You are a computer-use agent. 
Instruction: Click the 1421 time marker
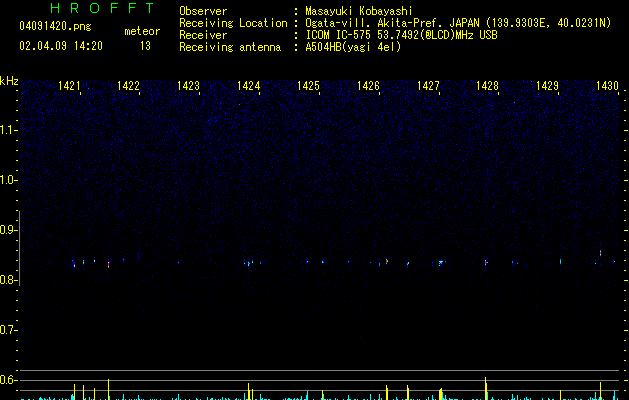pyautogui.click(x=69, y=86)
